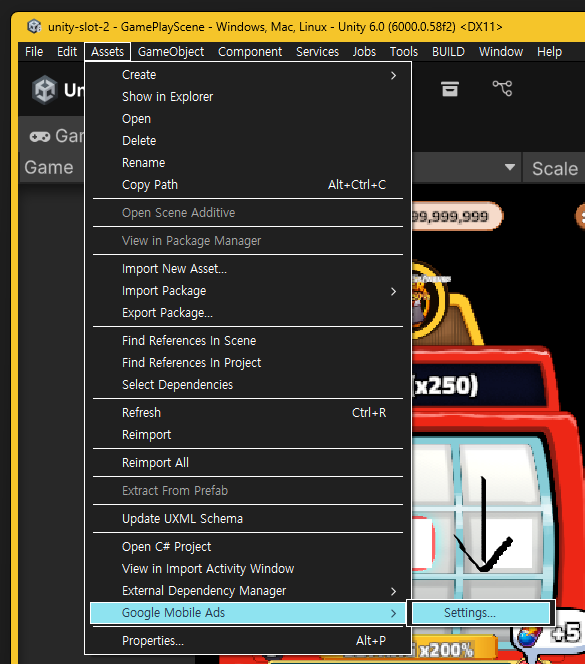Select Update UXML Schema
Viewport: 585px width, 664px height.
[248, 519]
